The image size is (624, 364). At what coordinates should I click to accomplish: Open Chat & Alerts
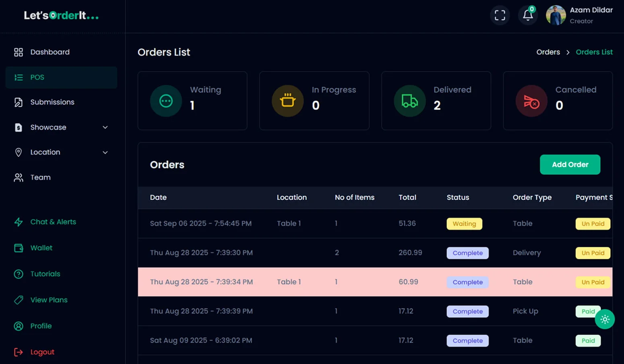53,222
